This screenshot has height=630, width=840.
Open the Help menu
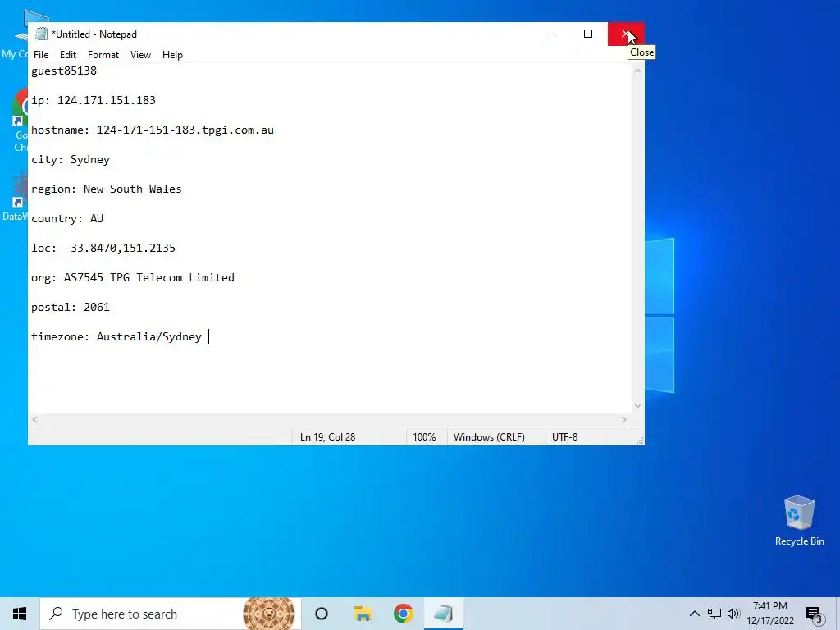[x=172, y=55]
